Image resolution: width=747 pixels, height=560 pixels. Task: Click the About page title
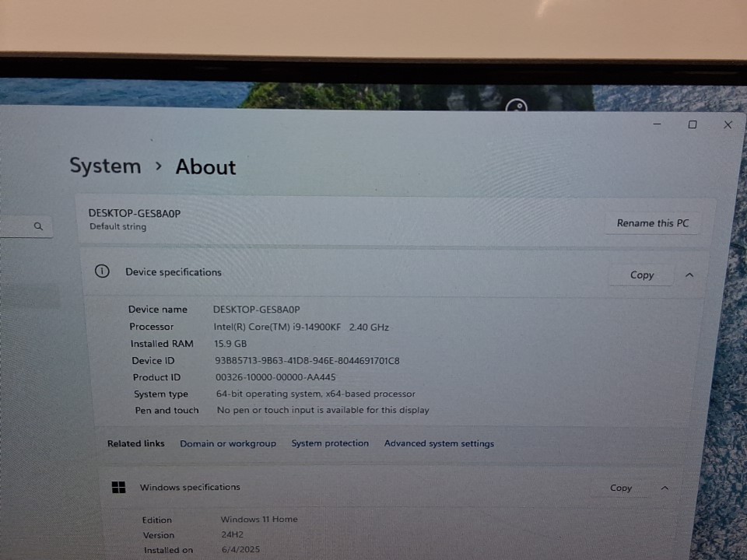[205, 167]
